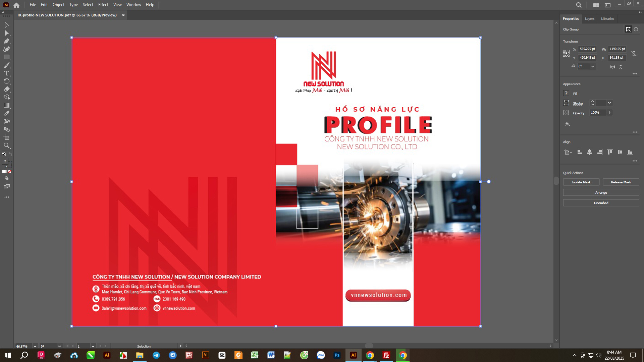The width and height of the screenshot is (644, 362).
Task: Open the fx effects menu
Action: (x=568, y=124)
